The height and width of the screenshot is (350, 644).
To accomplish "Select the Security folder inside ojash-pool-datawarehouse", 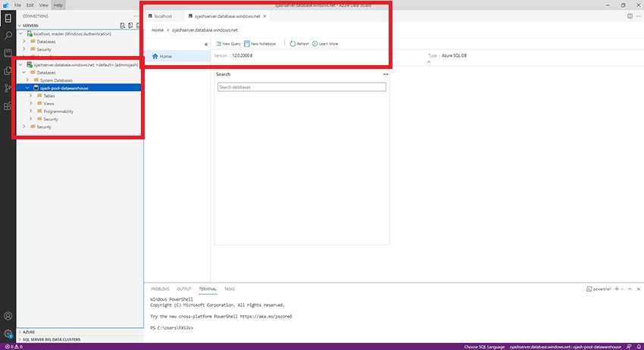I will [51, 119].
